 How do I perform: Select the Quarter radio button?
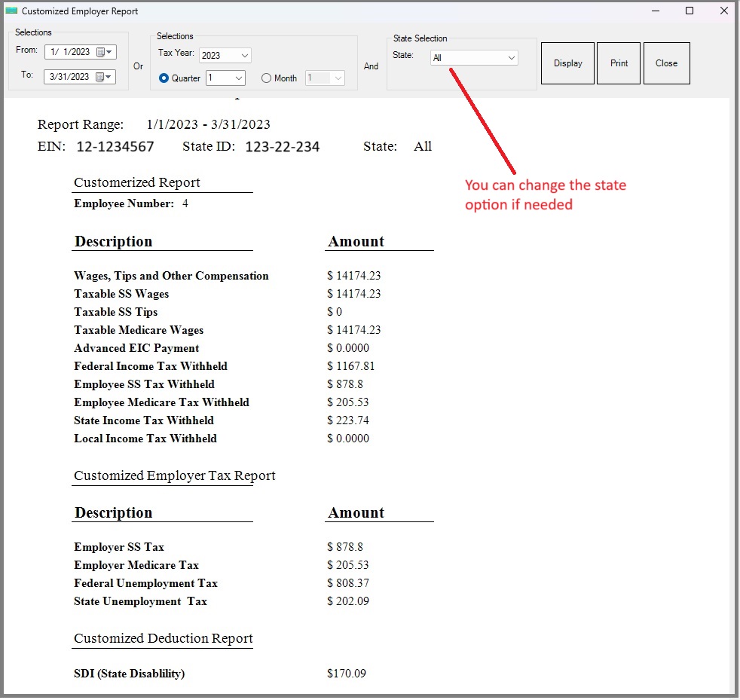tap(164, 78)
